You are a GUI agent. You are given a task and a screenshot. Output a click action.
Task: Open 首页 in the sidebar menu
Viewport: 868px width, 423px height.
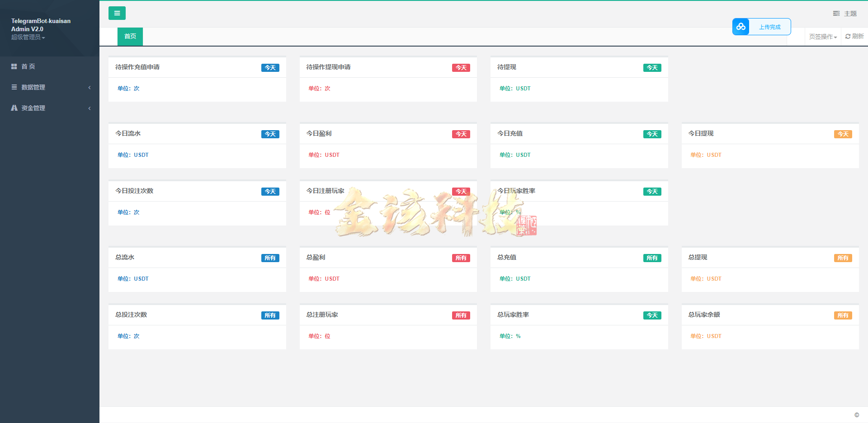click(28, 66)
